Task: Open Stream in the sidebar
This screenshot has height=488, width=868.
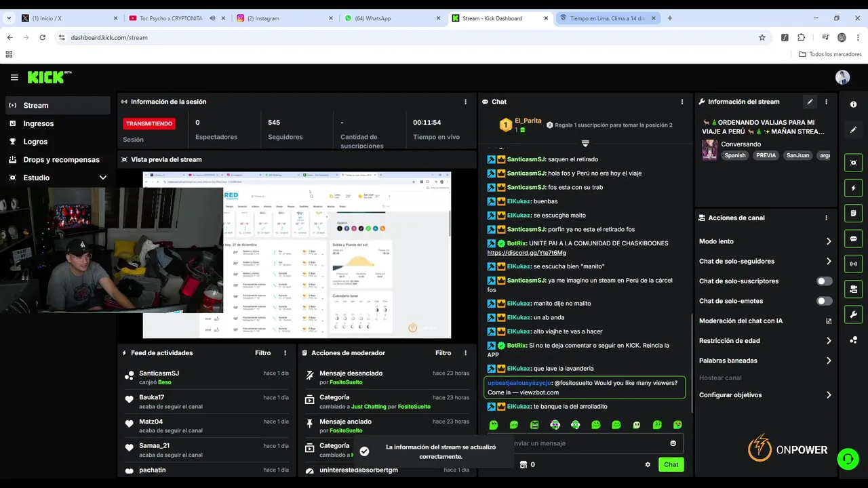Action: [58, 105]
